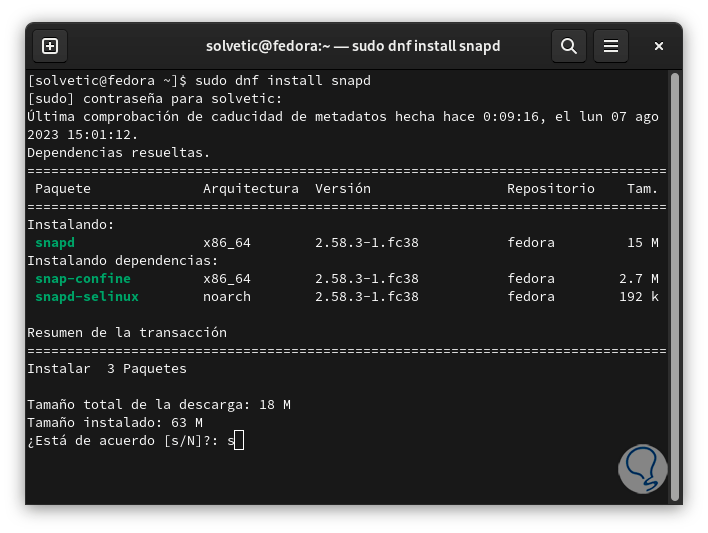Open a new terminal tab
This screenshot has height=533, width=708.
50,46
